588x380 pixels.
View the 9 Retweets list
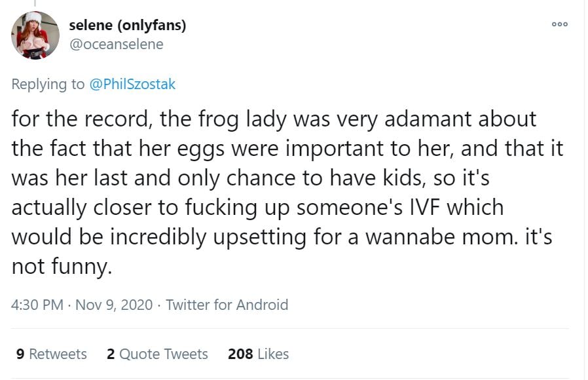(51, 354)
